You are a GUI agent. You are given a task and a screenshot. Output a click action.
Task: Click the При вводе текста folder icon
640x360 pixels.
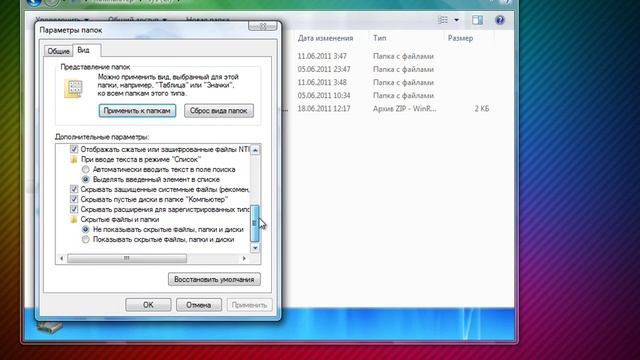tap(74, 160)
